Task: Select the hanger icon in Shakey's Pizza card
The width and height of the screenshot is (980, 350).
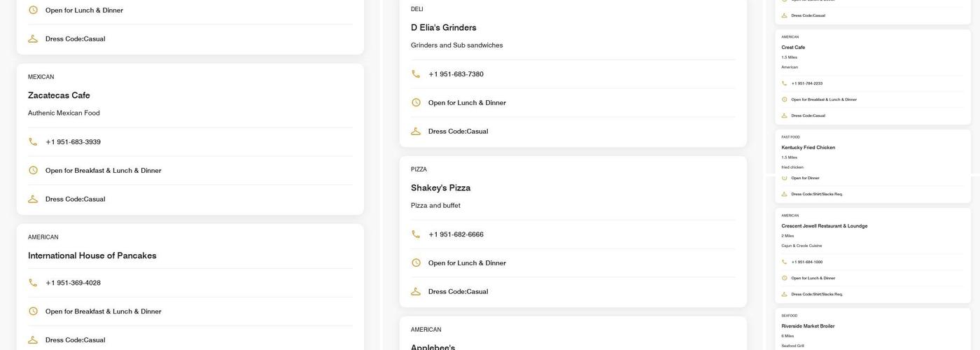Action: click(416, 291)
